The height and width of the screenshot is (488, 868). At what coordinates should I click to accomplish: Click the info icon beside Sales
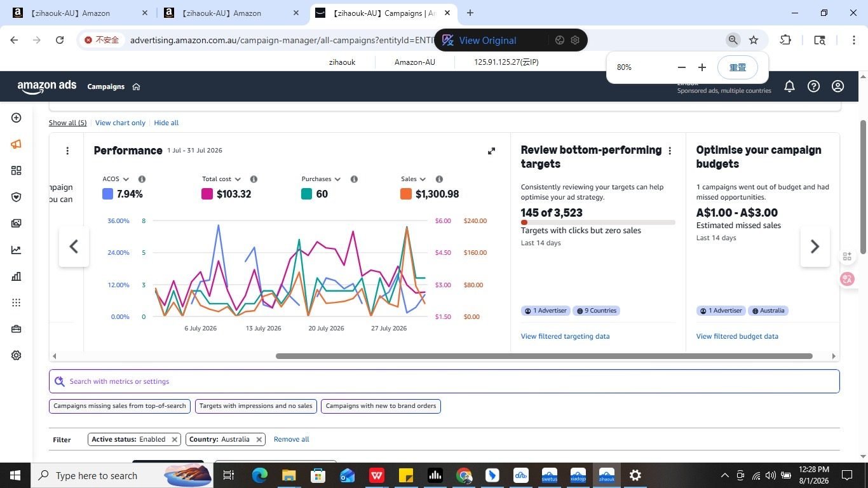point(439,179)
